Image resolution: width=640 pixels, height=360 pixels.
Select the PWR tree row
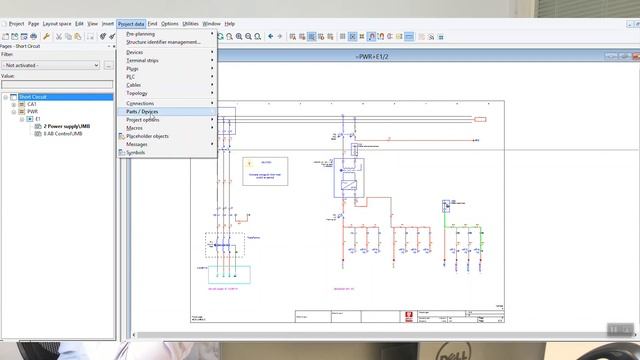32,112
